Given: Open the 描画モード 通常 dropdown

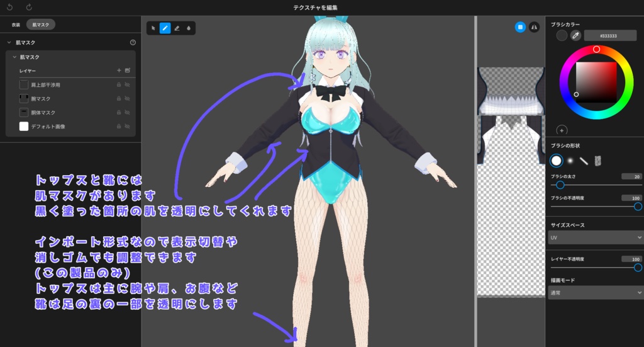Looking at the screenshot, I should (x=595, y=293).
